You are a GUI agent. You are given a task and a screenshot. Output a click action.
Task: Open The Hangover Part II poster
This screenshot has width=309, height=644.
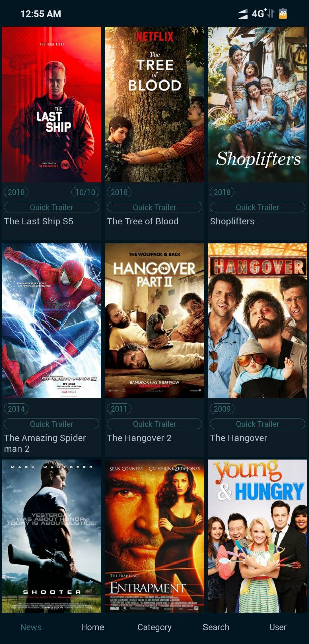pos(154,321)
